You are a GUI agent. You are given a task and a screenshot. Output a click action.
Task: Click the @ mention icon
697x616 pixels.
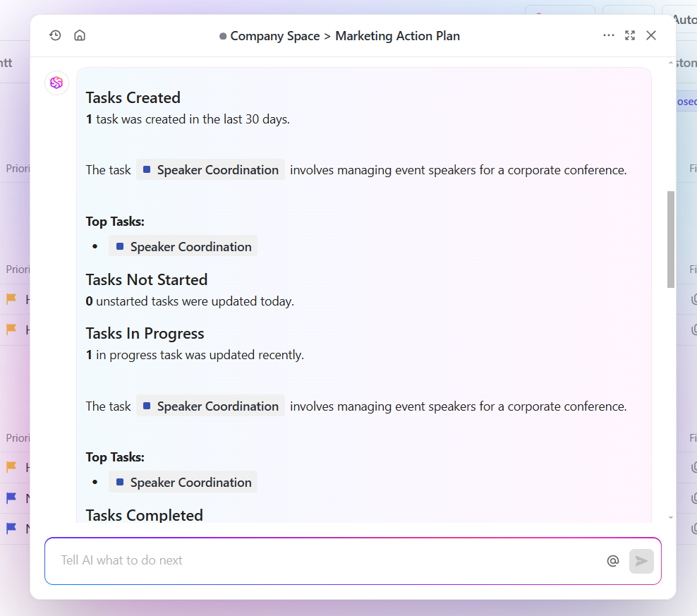tap(612, 561)
